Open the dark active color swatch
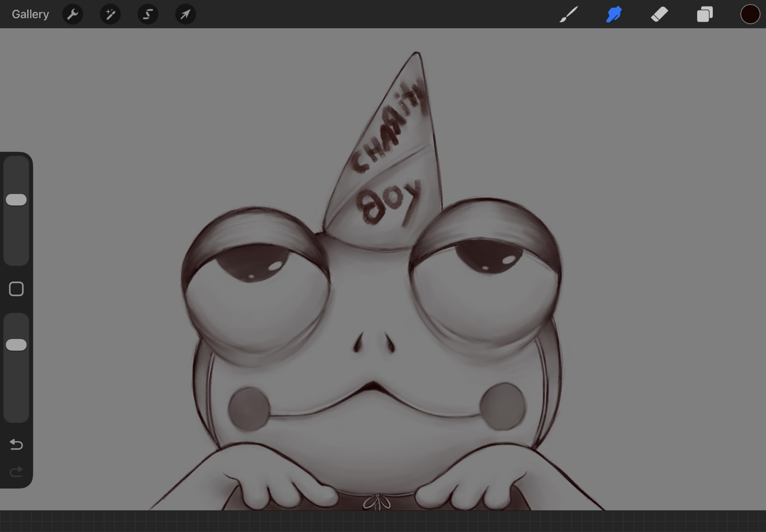This screenshot has width=766, height=532. pos(750,15)
